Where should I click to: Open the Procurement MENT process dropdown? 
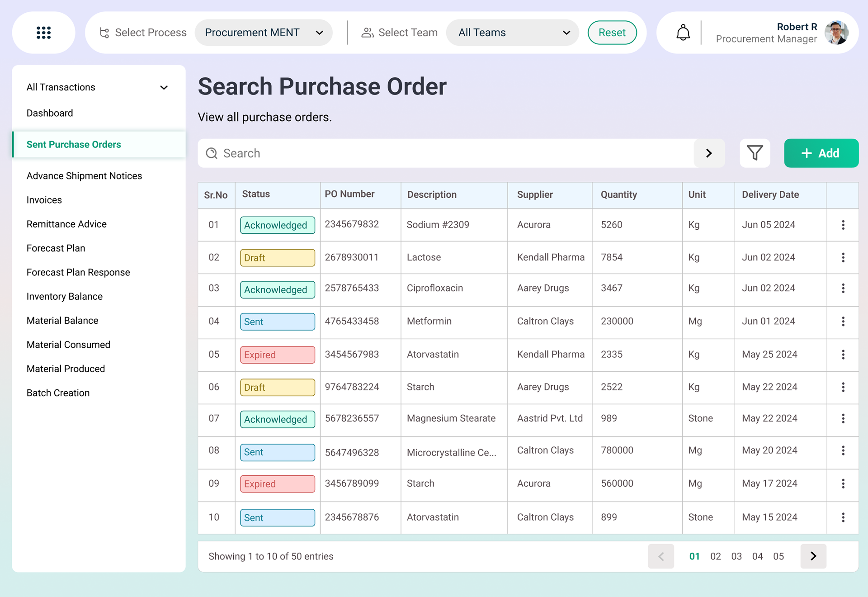264,33
